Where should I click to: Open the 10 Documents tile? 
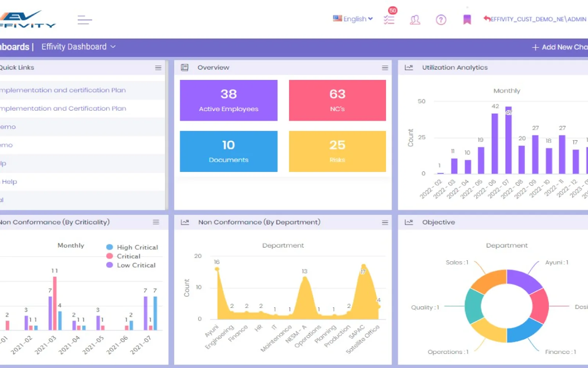229,151
